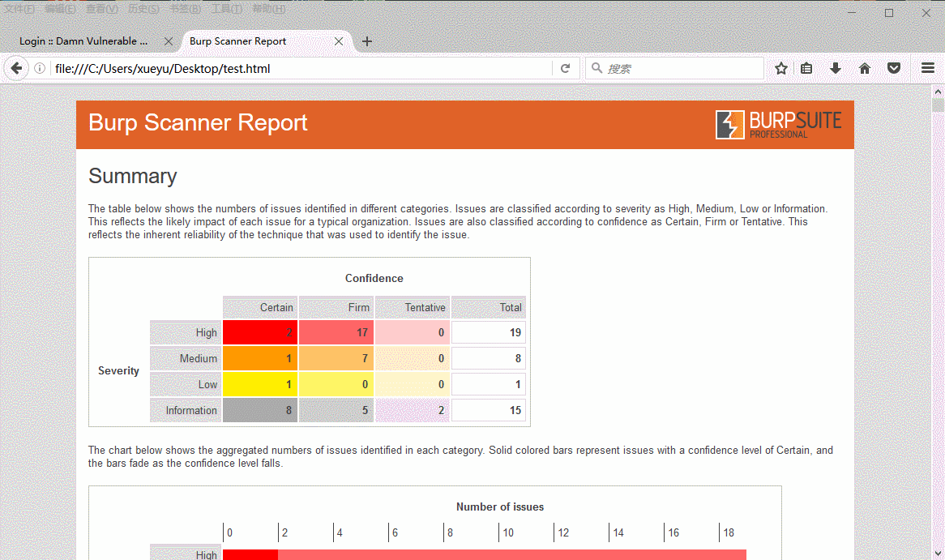The width and height of the screenshot is (945, 560).
Task: Open the Firefox hamburger menu
Action: point(928,68)
